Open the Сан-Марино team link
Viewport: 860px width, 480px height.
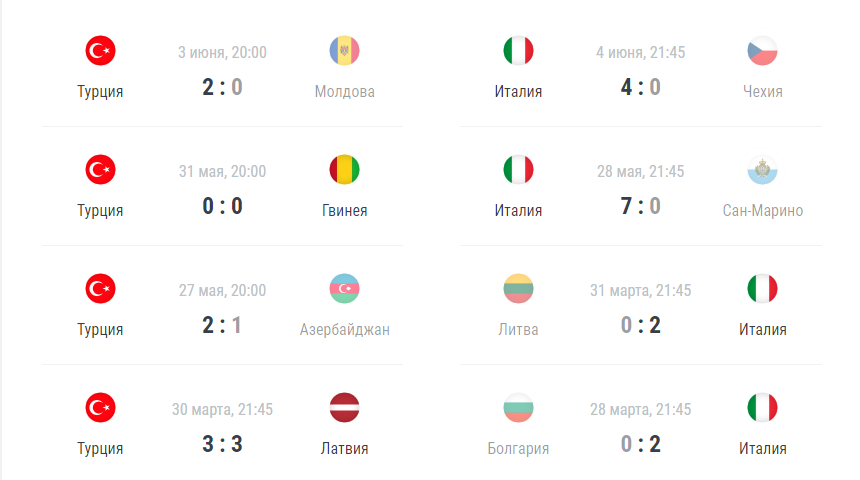click(x=762, y=211)
